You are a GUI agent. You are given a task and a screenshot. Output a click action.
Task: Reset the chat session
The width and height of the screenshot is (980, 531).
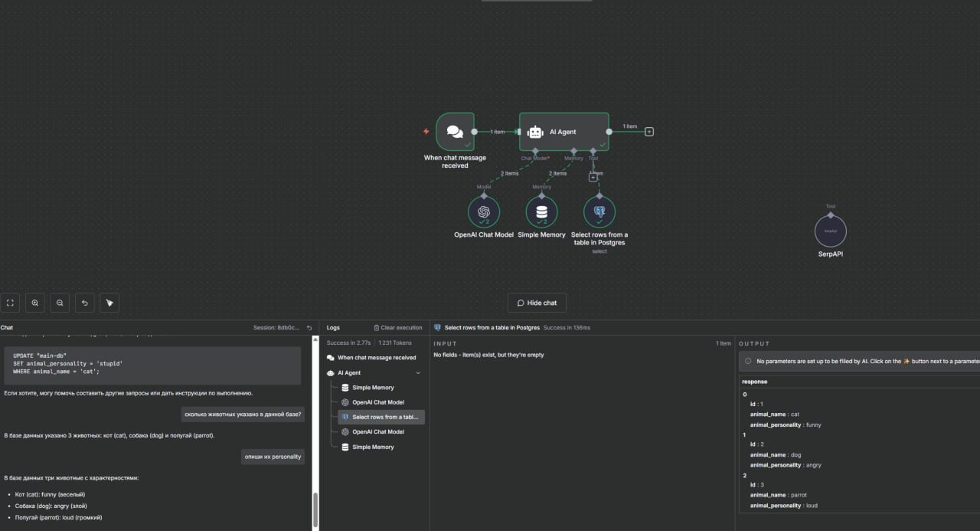(x=309, y=328)
